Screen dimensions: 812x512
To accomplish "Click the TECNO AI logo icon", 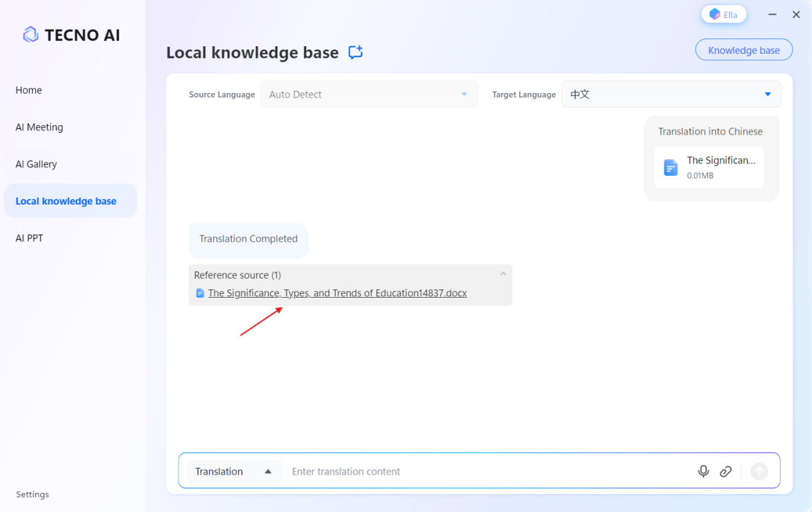I will click(30, 35).
